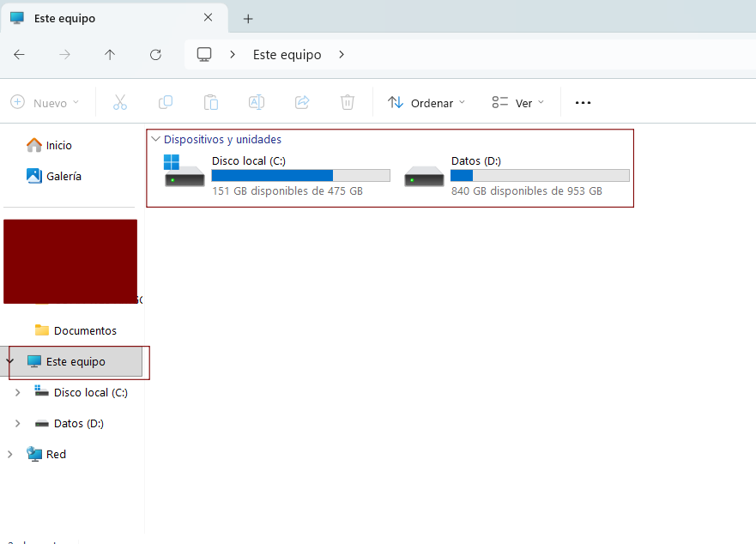The height and width of the screenshot is (544, 756).
Task: Expand the Red network node
Action: coord(9,454)
